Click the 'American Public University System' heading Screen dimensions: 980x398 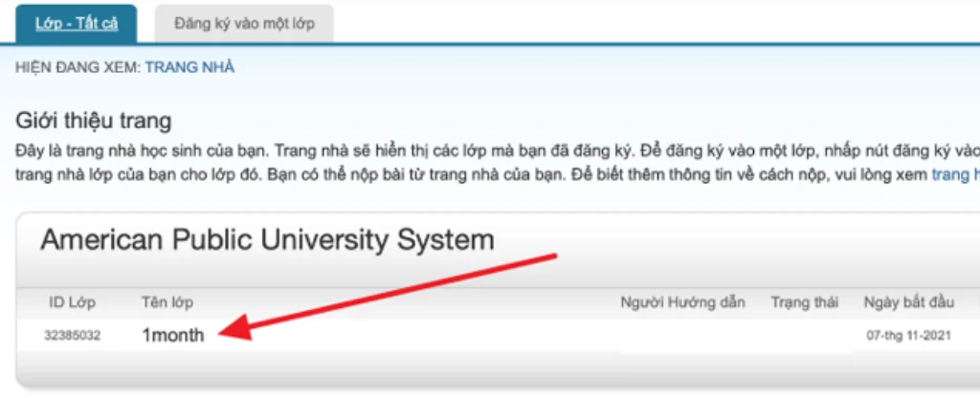(267, 239)
